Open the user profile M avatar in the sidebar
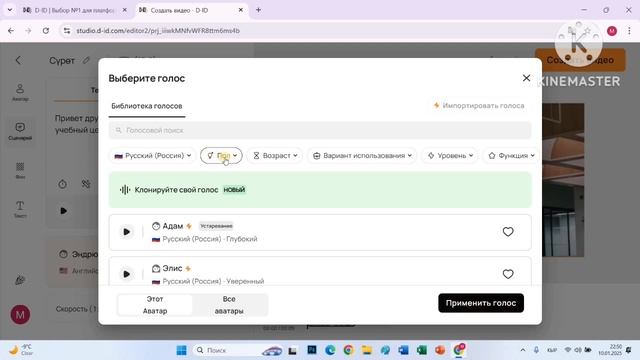The image size is (640, 360). pos(20,315)
